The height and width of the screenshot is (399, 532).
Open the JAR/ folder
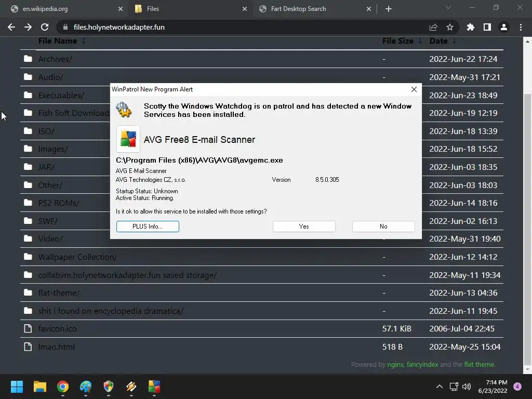[x=46, y=167]
